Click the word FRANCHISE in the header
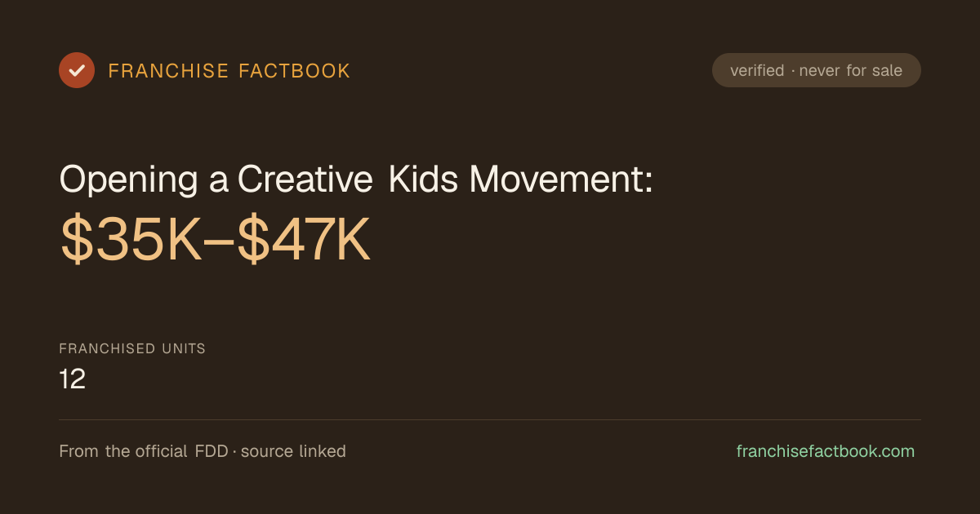This screenshot has width=980, height=514. (x=168, y=71)
